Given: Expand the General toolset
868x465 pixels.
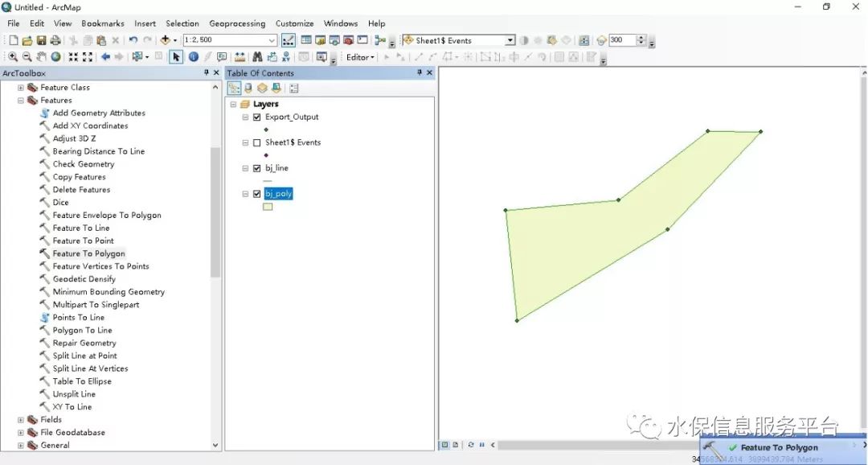Looking at the screenshot, I should [21, 445].
